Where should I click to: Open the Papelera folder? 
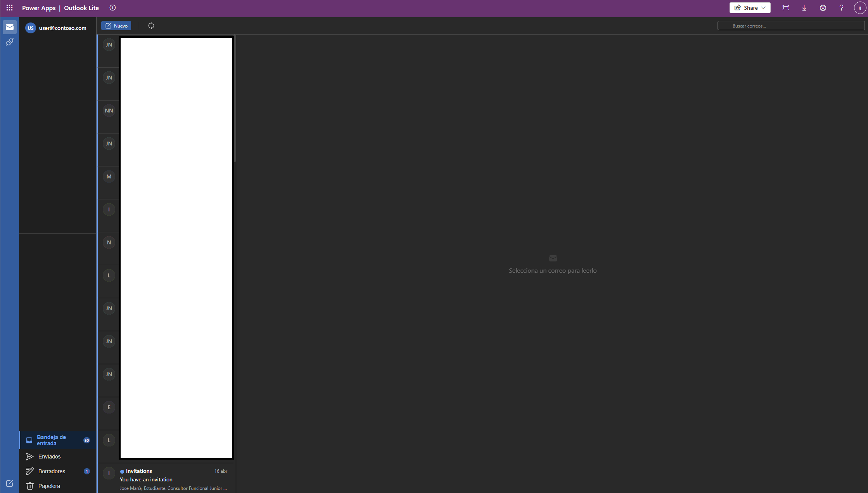pyautogui.click(x=49, y=486)
